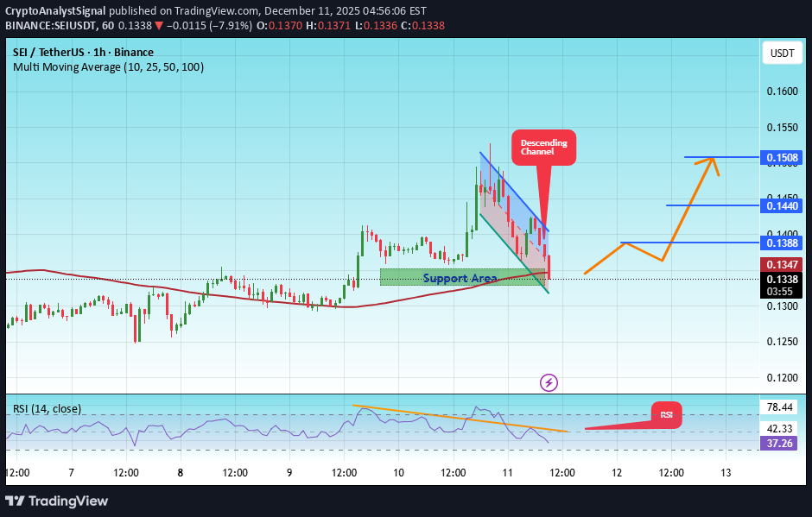Click the RSI callout flag on the oscillator
Image resolution: width=812 pixels, height=517 pixels.
click(x=666, y=415)
